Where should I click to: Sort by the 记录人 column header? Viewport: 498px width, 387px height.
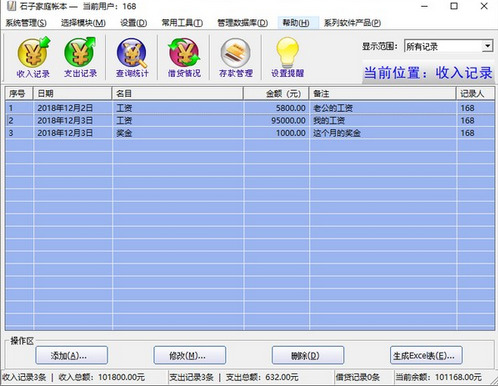475,94
